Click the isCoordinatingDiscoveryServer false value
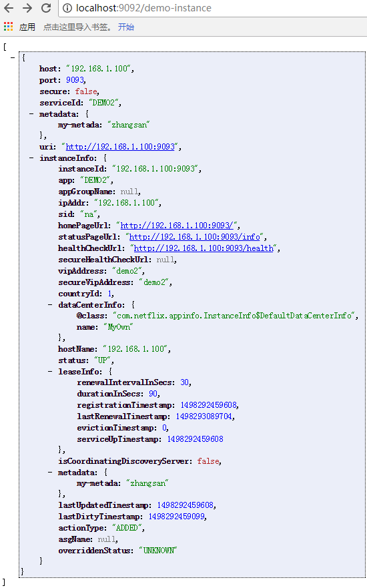This screenshot has height=588, width=367. pyautogui.click(x=208, y=461)
